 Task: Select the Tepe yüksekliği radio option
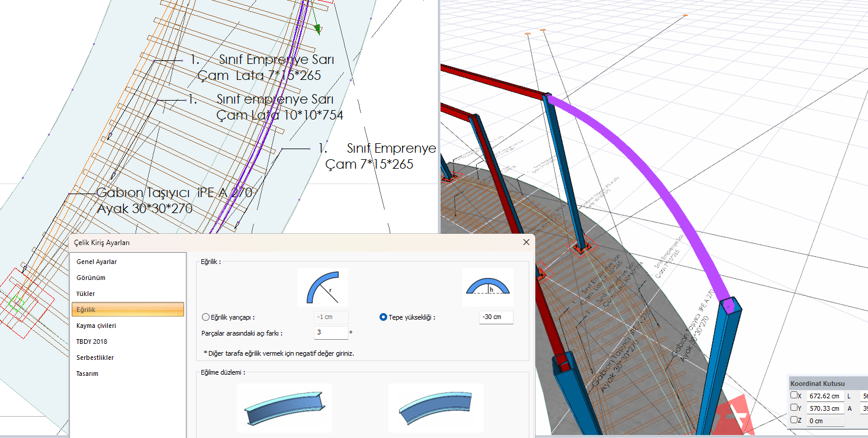click(383, 317)
